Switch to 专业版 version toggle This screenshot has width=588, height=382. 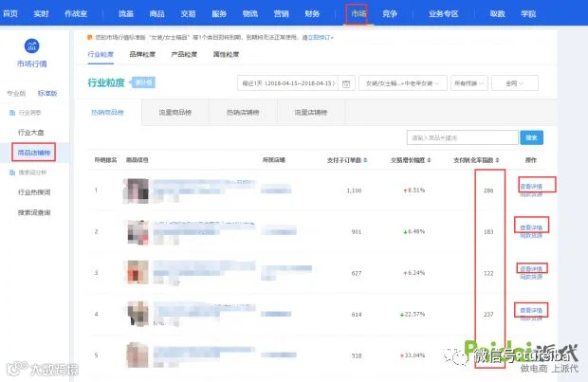(16, 93)
